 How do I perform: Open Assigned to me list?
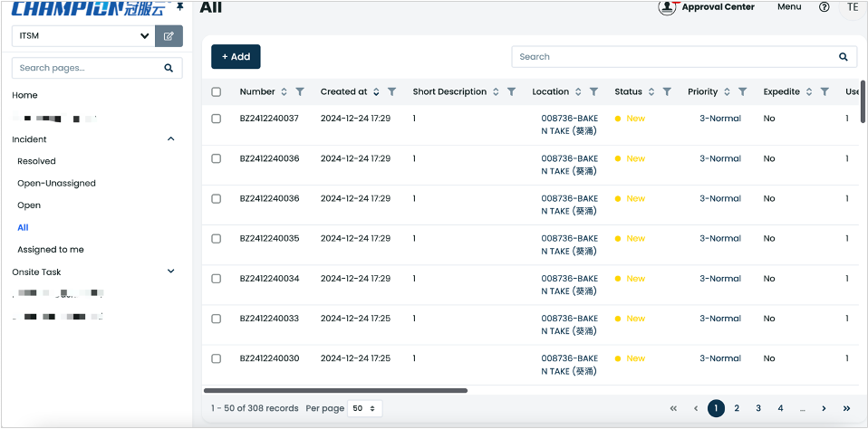point(51,250)
